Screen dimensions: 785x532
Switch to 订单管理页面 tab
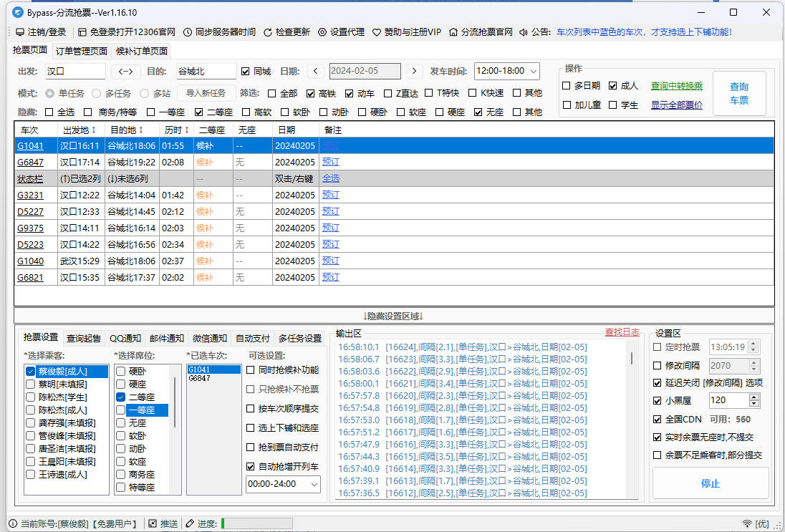coord(81,51)
